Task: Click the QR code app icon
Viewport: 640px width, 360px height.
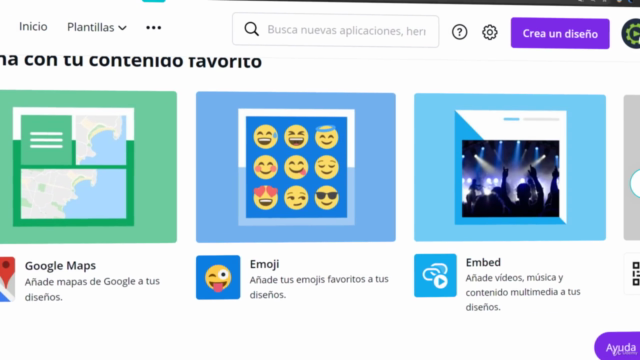Action: pyautogui.click(x=633, y=273)
